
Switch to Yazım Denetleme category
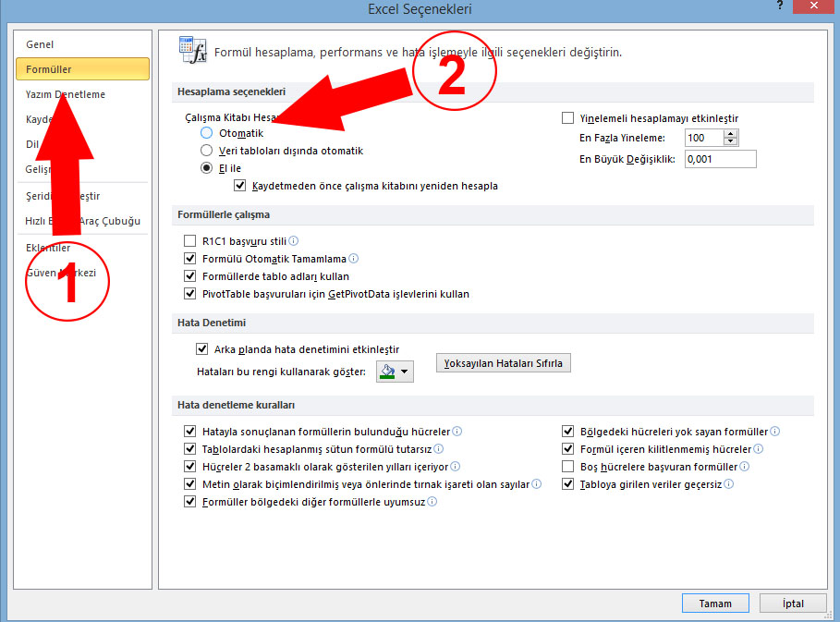pos(83,94)
